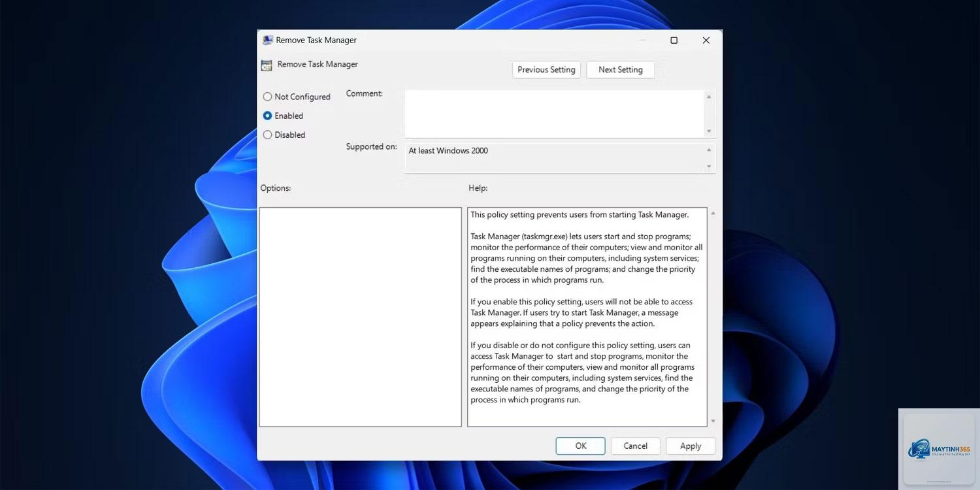Click the 'Options:' label

click(x=276, y=188)
